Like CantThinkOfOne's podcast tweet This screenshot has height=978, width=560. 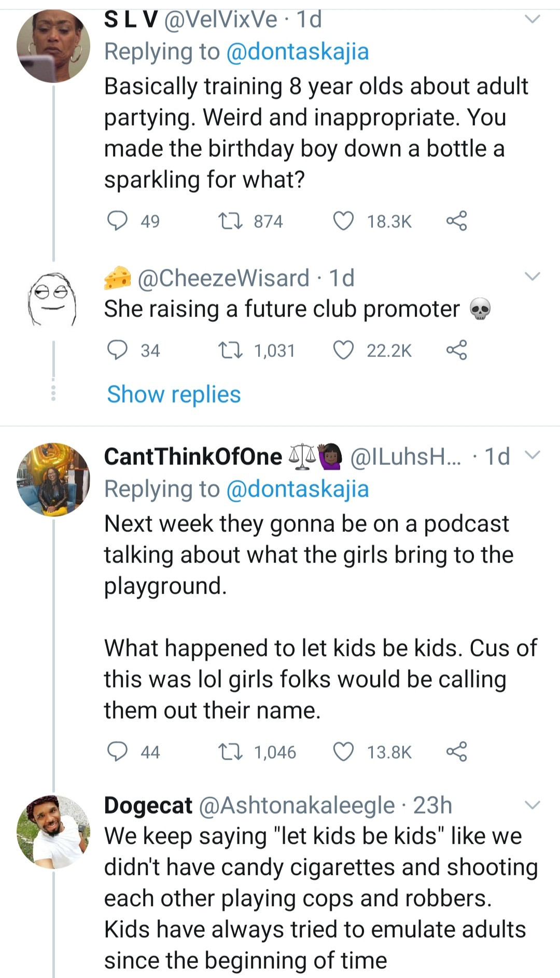[x=343, y=752]
